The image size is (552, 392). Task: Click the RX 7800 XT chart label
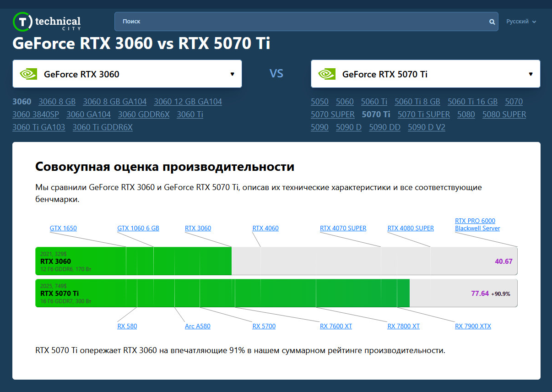(404, 327)
